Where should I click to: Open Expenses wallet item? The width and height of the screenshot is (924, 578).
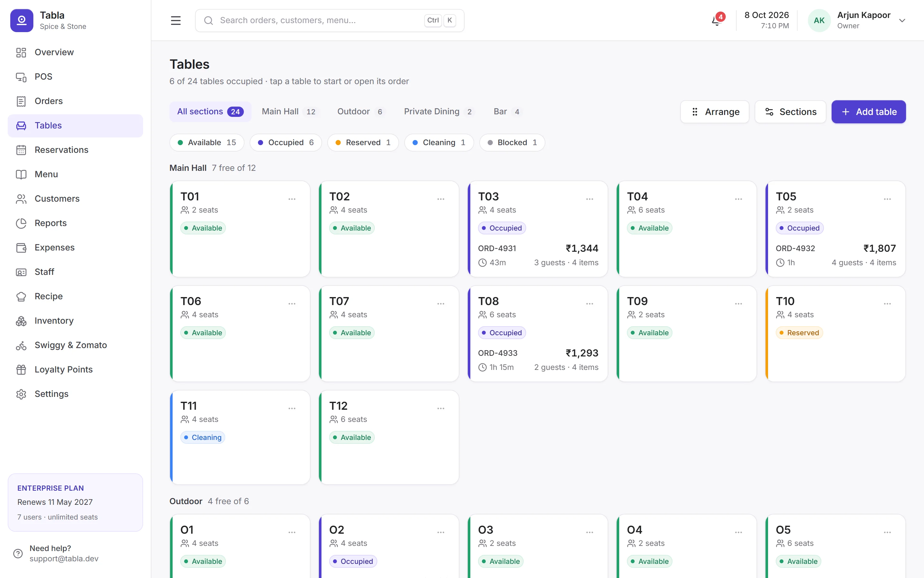[x=75, y=248]
